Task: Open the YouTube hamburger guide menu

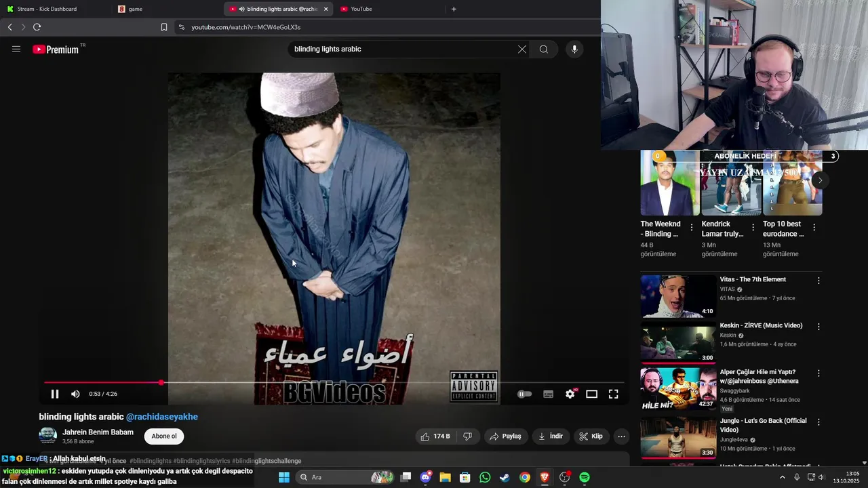Action: (x=16, y=49)
